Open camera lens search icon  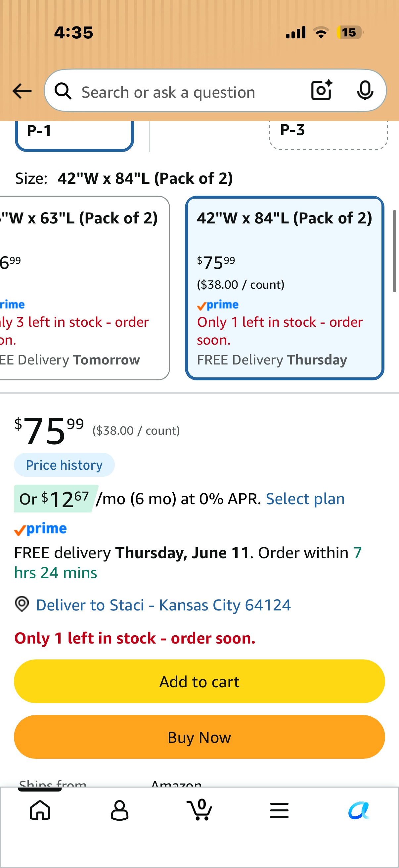click(322, 90)
